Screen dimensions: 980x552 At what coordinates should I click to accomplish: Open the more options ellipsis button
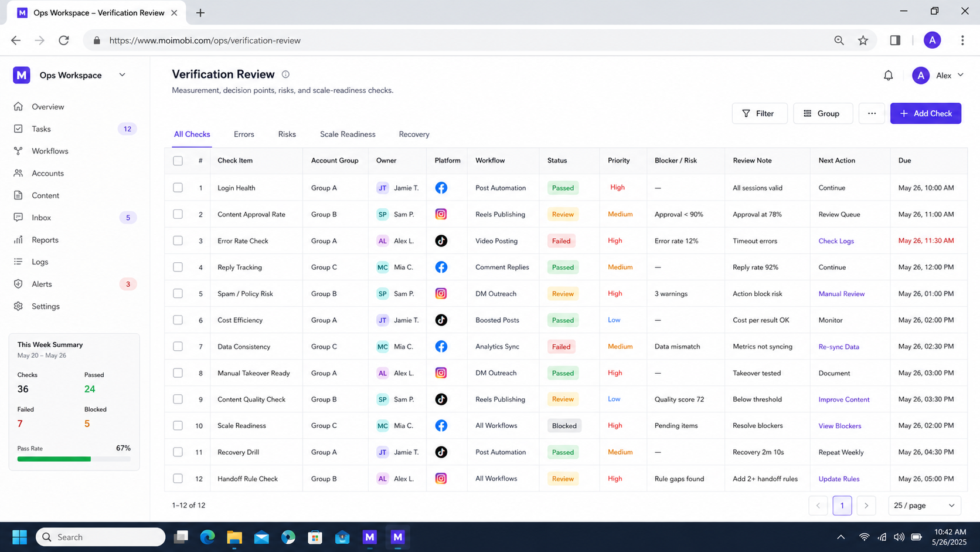pyautogui.click(x=872, y=113)
